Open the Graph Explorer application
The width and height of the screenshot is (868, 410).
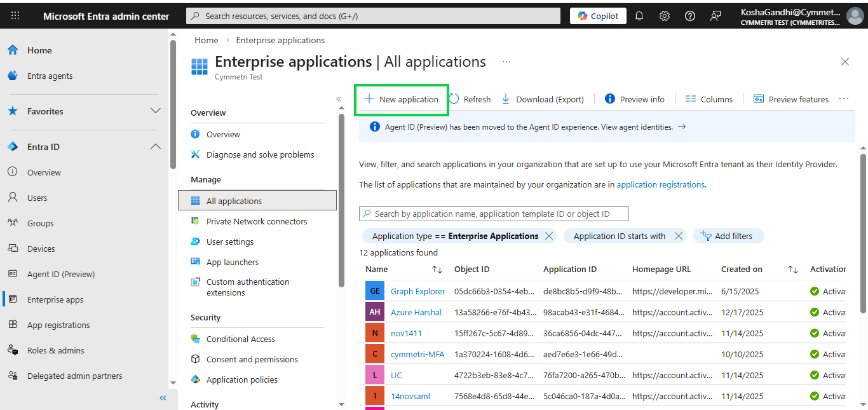(418, 291)
